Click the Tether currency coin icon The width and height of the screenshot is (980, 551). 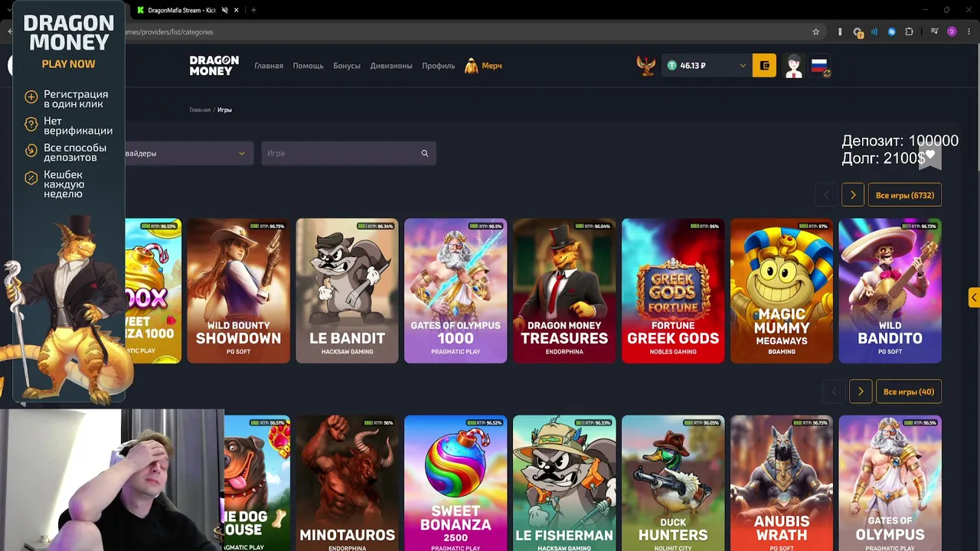(671, 66)
